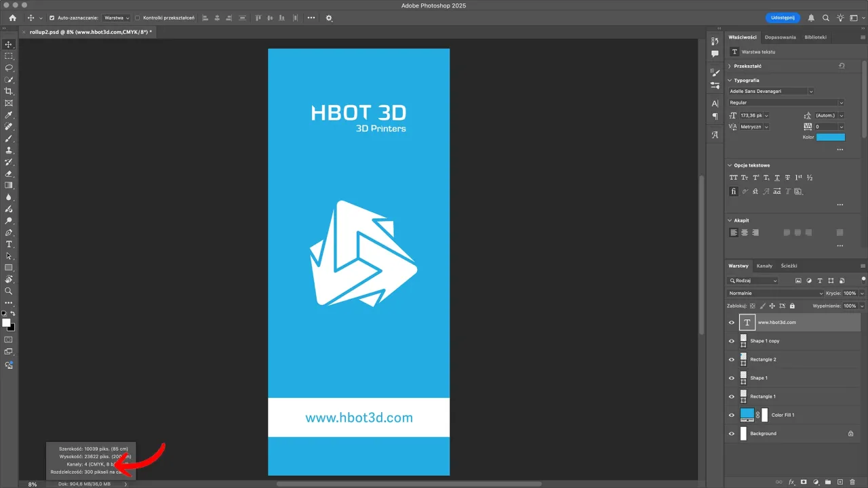The image size is (868, 488).
Task: Delete layer using the trash icon
Action: [852, 482]
